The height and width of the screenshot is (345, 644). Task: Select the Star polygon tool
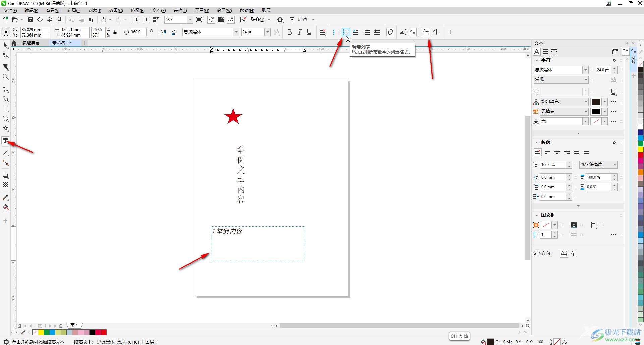(x=6, y=128)
